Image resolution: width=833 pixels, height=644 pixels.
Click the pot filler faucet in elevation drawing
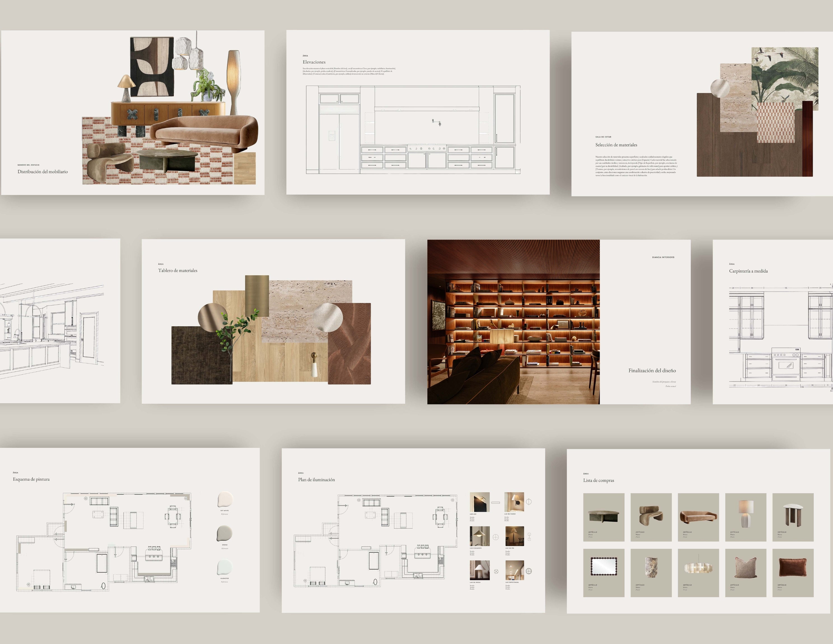437,122
